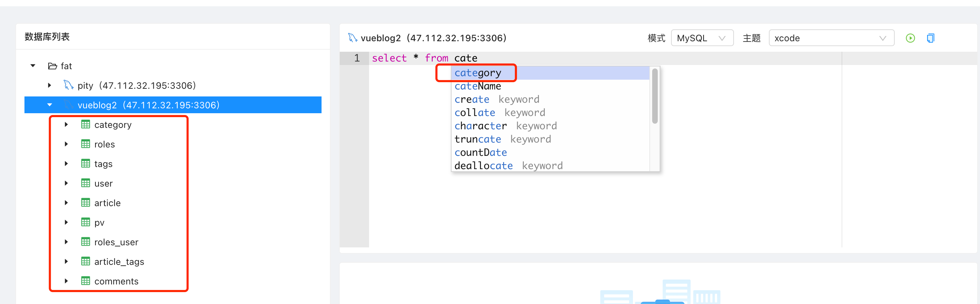Image resolution: width=980 pixels, height=304 pixels.
Task: Select the roles table label
Action: click(105, 144)
